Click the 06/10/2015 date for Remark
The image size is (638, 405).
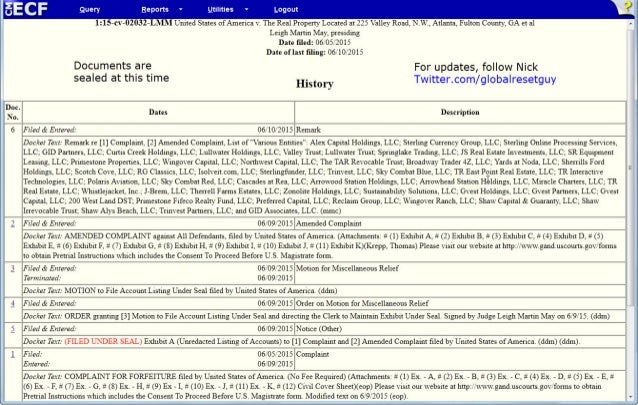275,130
